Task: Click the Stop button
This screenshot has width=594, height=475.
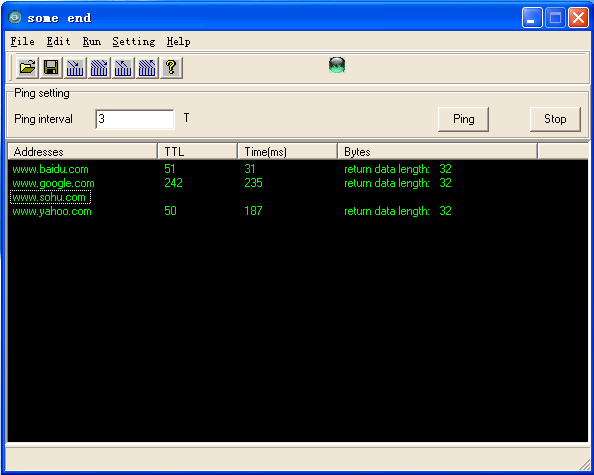Action: 555,119
